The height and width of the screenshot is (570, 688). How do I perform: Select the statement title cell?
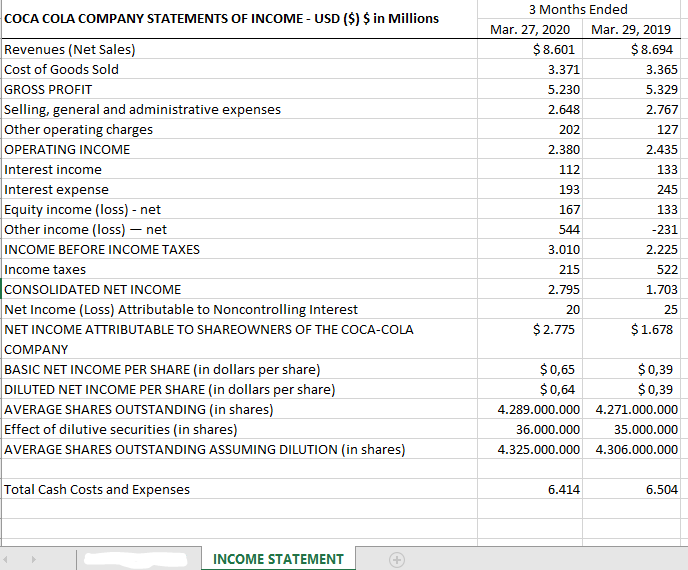221,19
